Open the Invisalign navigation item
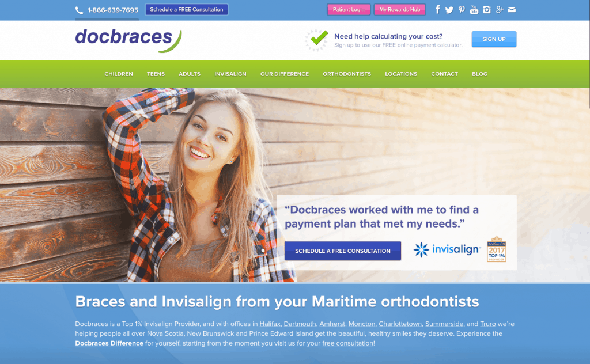This screenshot has width=590, height=364. 230,74
